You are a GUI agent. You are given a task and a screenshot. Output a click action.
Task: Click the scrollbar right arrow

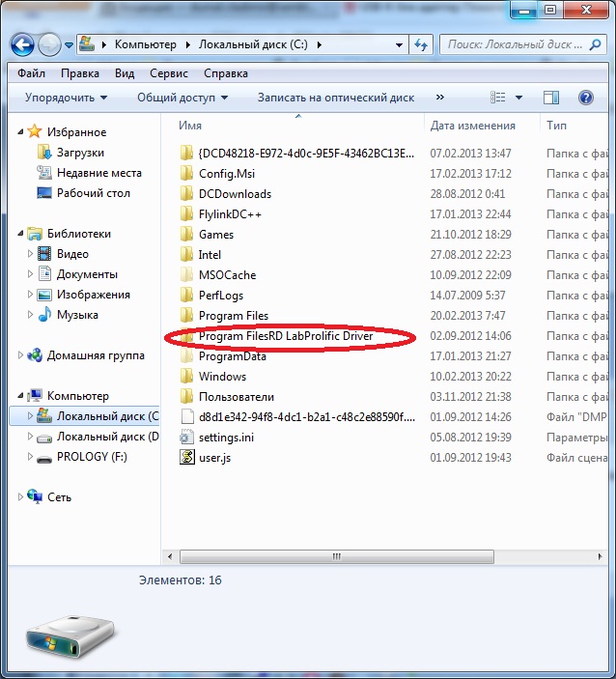pyautogui.click(x=600, y=556)
